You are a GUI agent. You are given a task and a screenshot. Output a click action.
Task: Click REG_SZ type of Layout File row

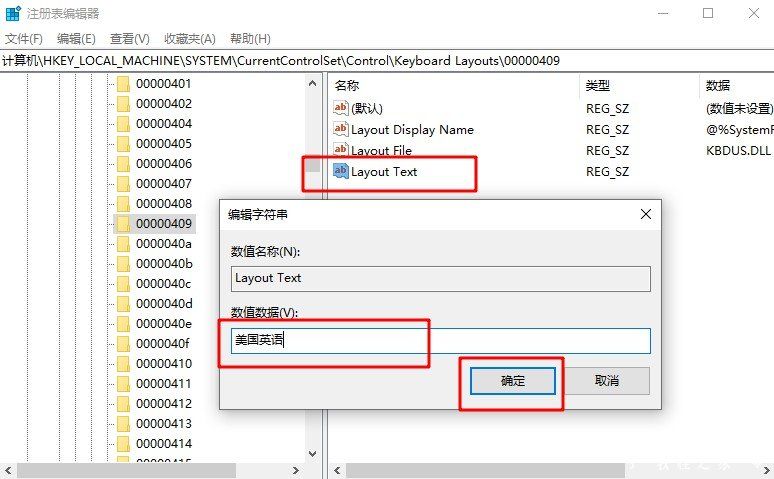pyautogui.click(x=607, y=151)
